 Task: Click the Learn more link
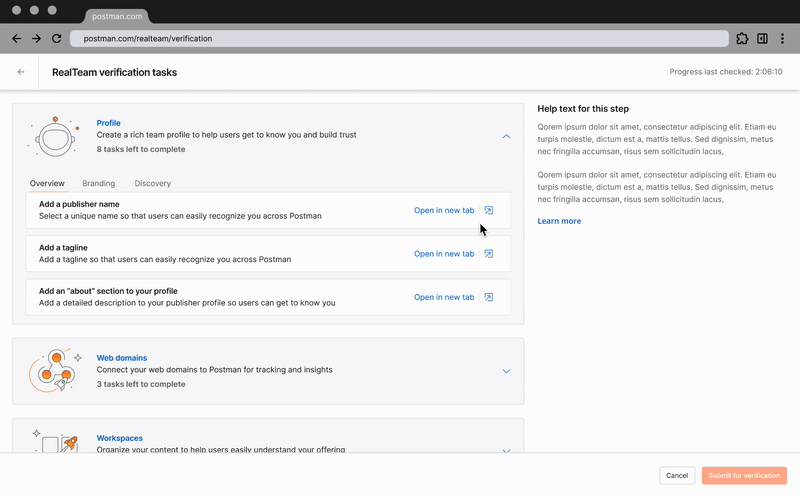click(x=559, y=221)
